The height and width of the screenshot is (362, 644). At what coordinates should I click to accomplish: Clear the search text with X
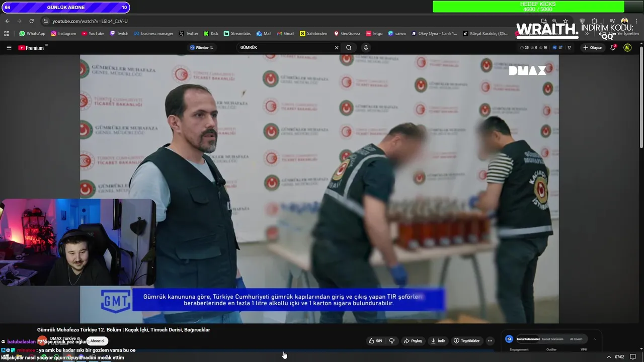tap(337, 48)
